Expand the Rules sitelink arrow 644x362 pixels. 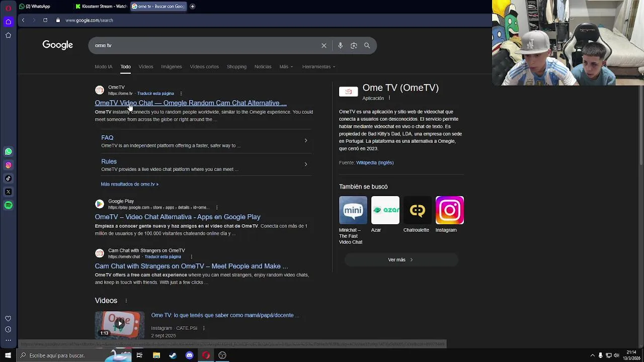pyautogui.click(x=306, y=164)
